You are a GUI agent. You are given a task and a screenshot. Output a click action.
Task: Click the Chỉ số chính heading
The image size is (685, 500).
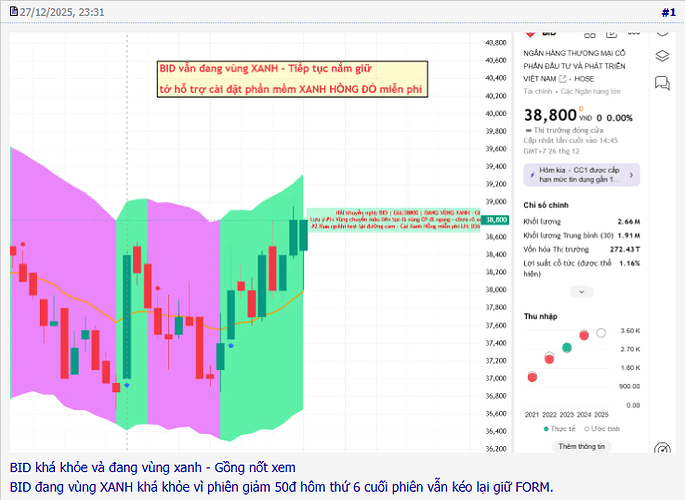pyautogui.click(x=546, y=205)
